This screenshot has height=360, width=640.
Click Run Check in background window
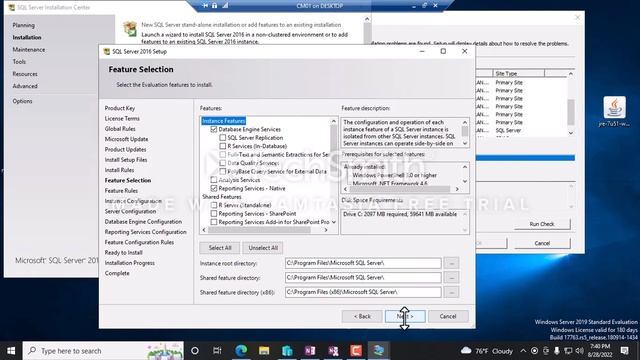tap(542, 224)
